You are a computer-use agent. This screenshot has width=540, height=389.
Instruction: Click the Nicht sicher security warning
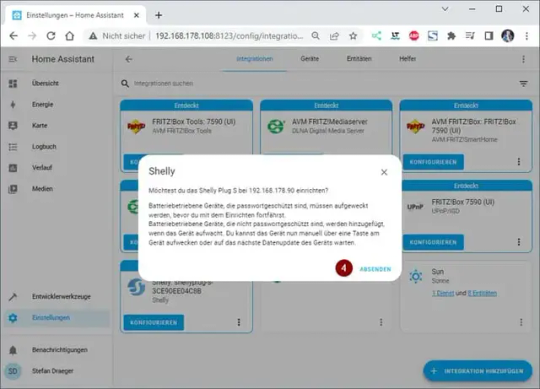[117, 36]
